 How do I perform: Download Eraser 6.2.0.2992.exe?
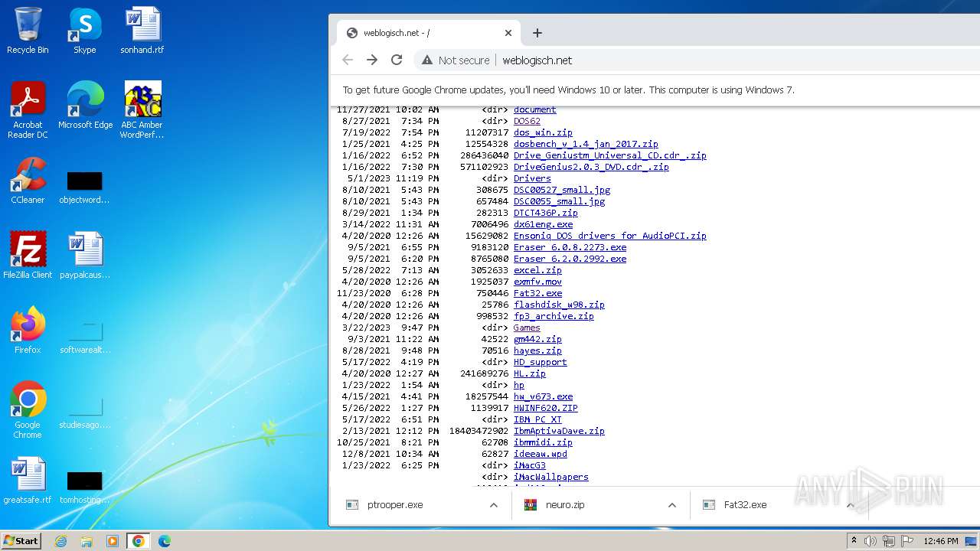click(570, 259)
